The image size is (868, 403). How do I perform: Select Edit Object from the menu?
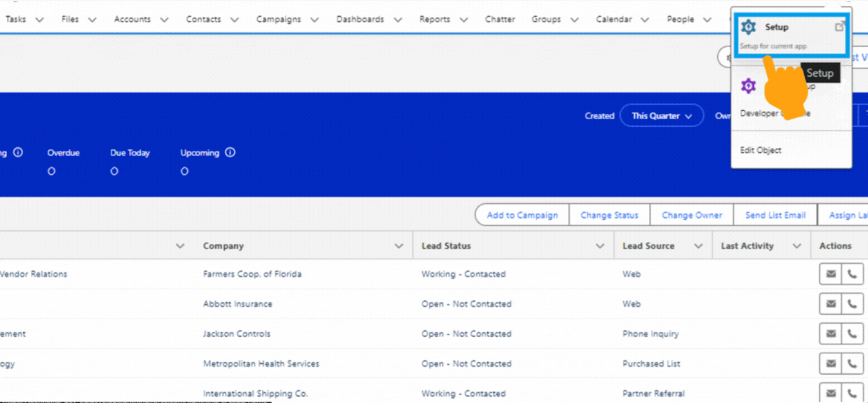tap(760, 150)
